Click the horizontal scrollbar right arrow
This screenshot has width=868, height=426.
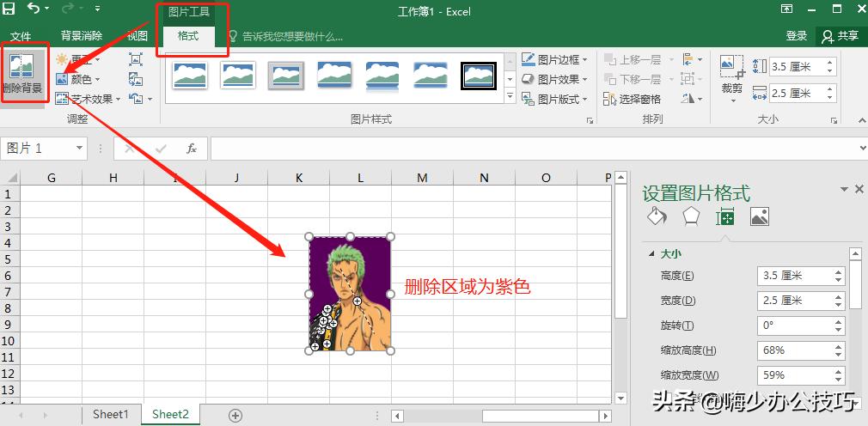click(606, 416)
